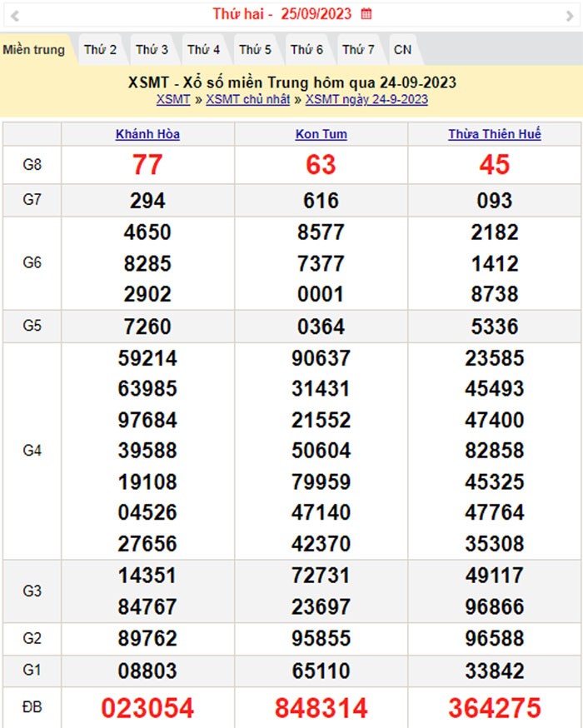This screenshot has width=583, height=728.
Task: Go to the Thứ 4 tab
Action: click(204, 50)
